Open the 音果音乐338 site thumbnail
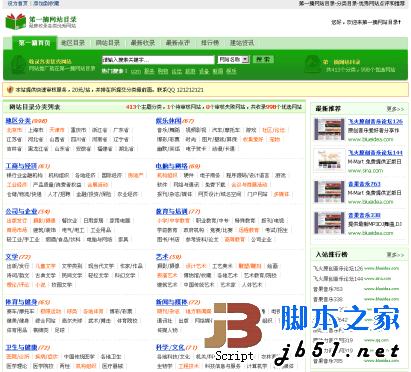411x372 pixels. 329,223
